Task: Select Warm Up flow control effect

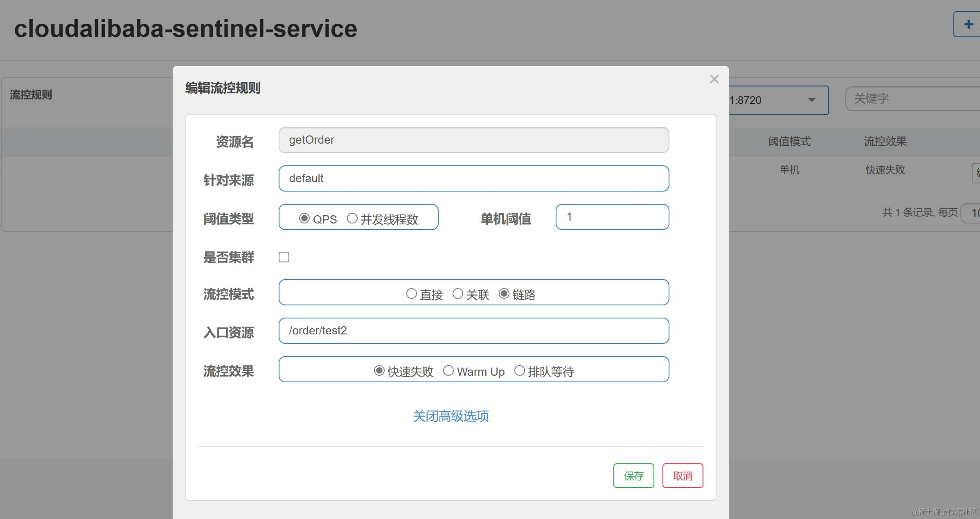Action: [448, 370]
